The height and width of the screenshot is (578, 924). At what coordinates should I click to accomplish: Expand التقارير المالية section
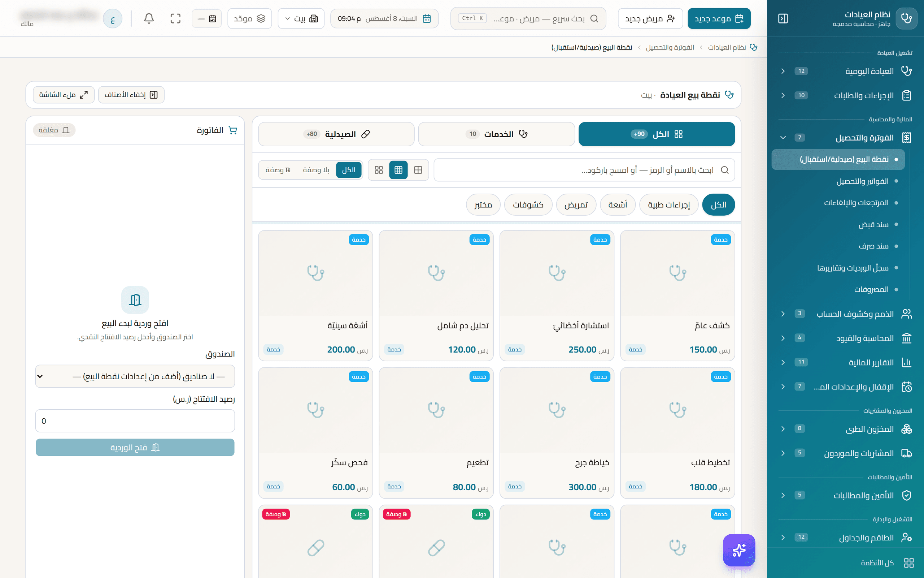point(845,362)
